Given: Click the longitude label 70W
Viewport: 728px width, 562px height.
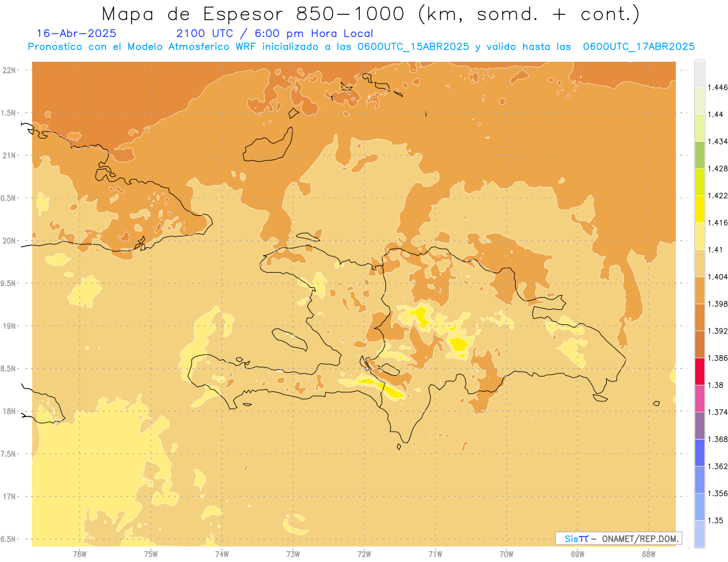Looking at the screenshot, I should coord(507,554).
